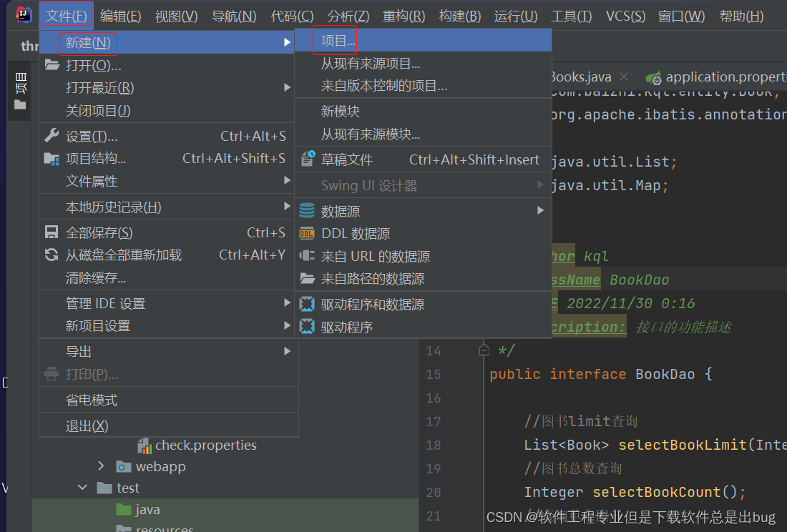Expand the webapp folder
The height and width of the screenshot is (532, 787).
point(102,465)
